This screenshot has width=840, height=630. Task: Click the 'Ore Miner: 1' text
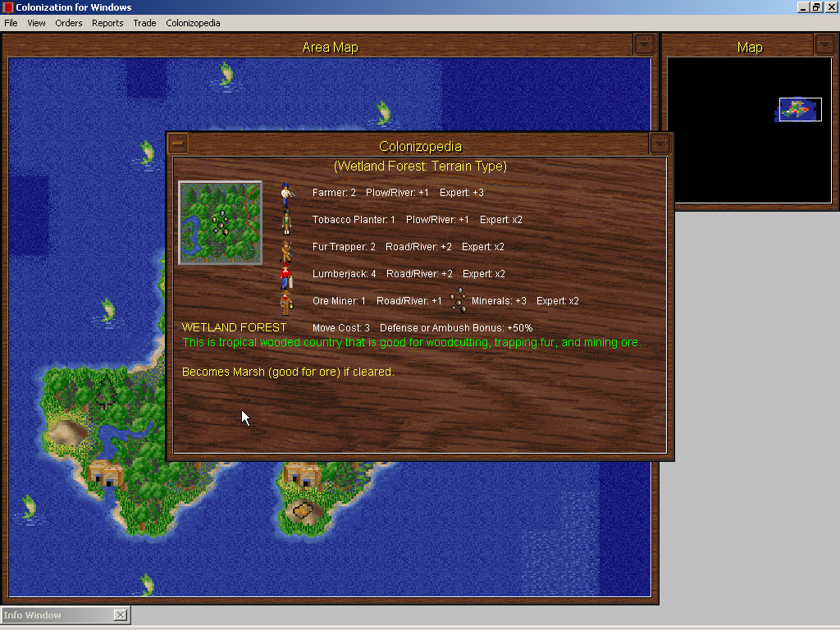(339, 301)
